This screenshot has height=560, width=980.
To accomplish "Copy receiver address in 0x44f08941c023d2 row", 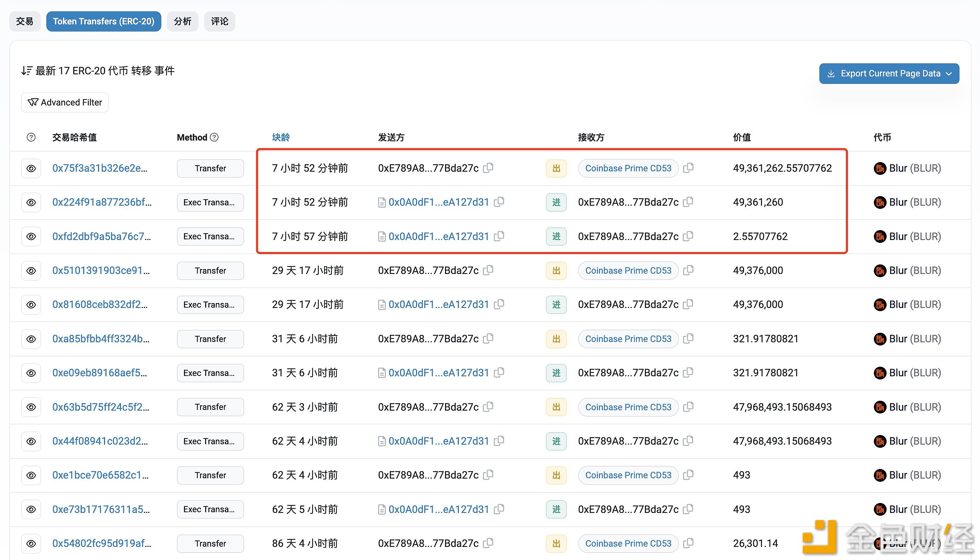I will (688, 441).
